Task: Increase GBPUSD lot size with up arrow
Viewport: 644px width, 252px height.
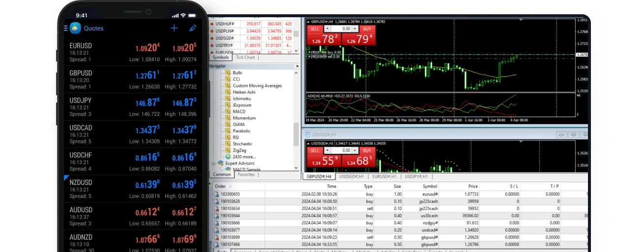Action: pyautogui.click(x=354, y=29)
